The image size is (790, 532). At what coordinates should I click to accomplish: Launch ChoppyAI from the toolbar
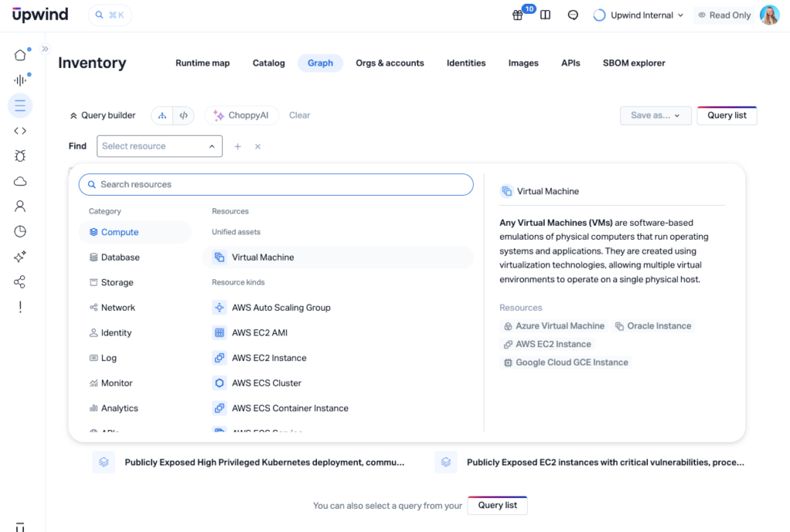tap(241, 115)
